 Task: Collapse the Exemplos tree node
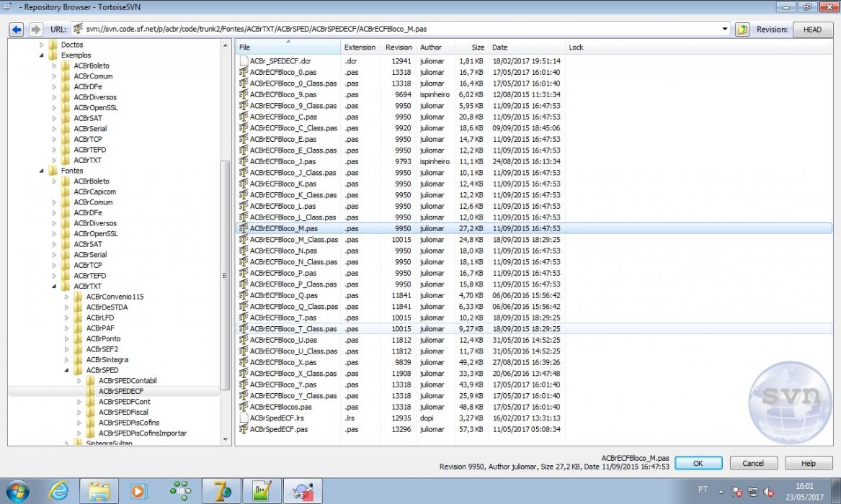click(x=42, y=55)
